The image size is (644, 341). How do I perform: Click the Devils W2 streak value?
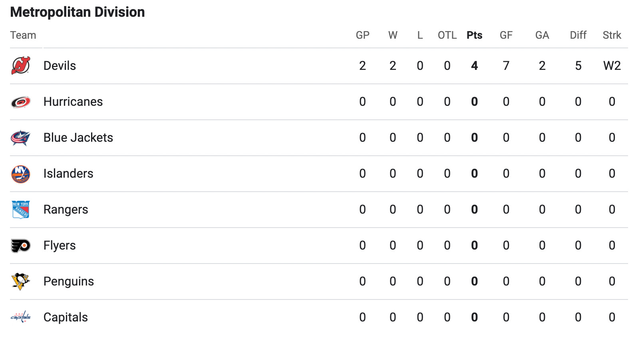point(612,66)
